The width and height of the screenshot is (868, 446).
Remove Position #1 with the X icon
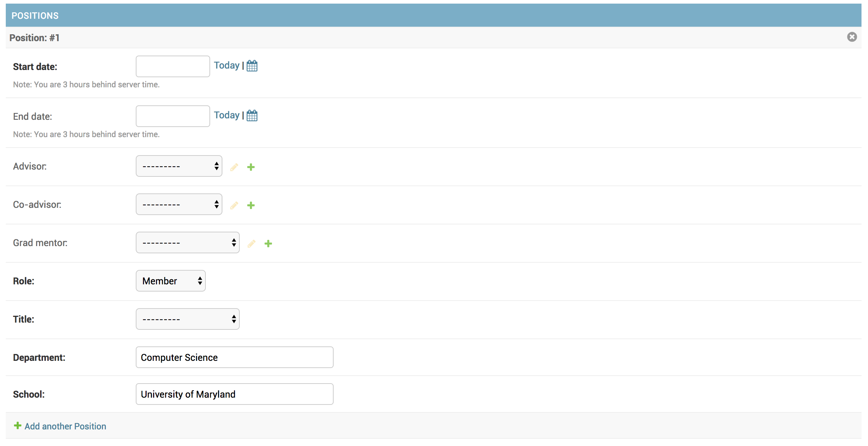click(852, 37)
